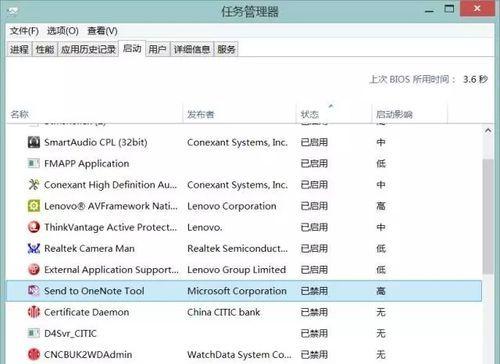Open the 选项(O) menu
This screenshot has height=364, width=500.
click(x=63, y=31)
